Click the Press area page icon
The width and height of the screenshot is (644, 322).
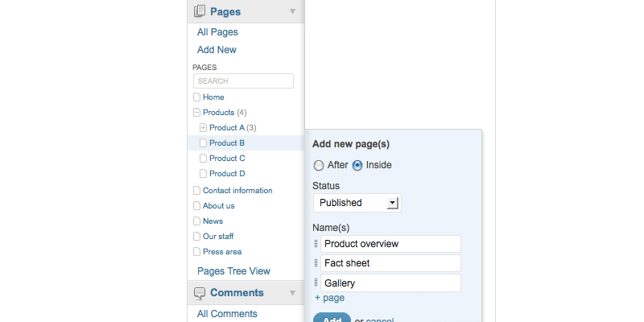pos(196,252)
